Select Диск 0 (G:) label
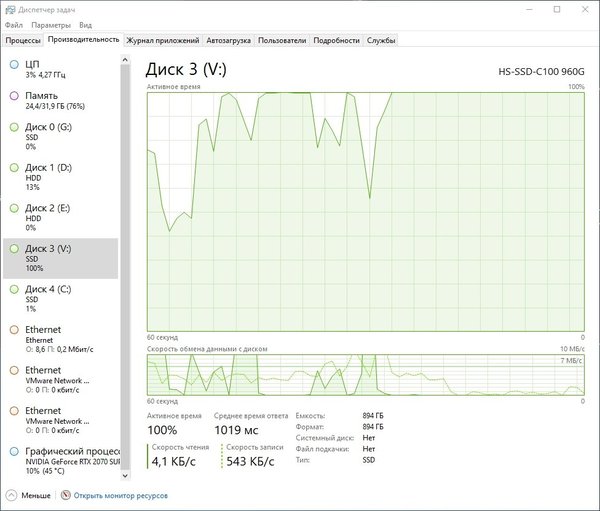 click(x=49, y=127)
